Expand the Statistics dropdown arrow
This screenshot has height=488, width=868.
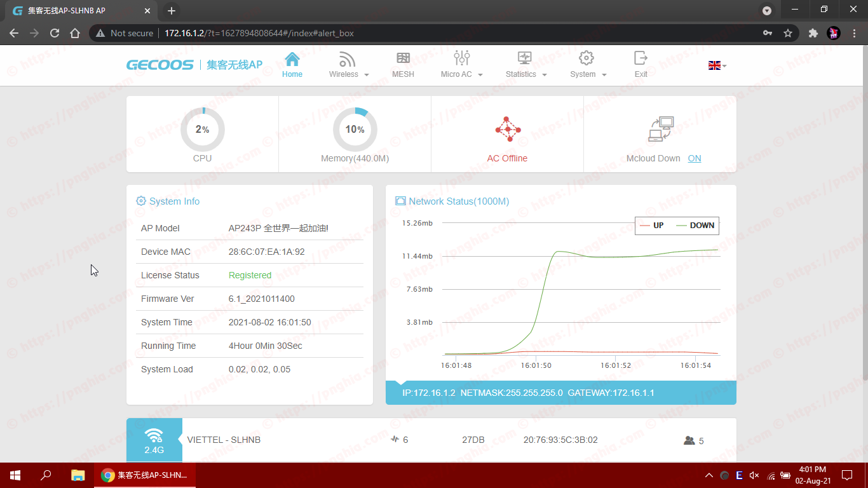tap(544, 75)
